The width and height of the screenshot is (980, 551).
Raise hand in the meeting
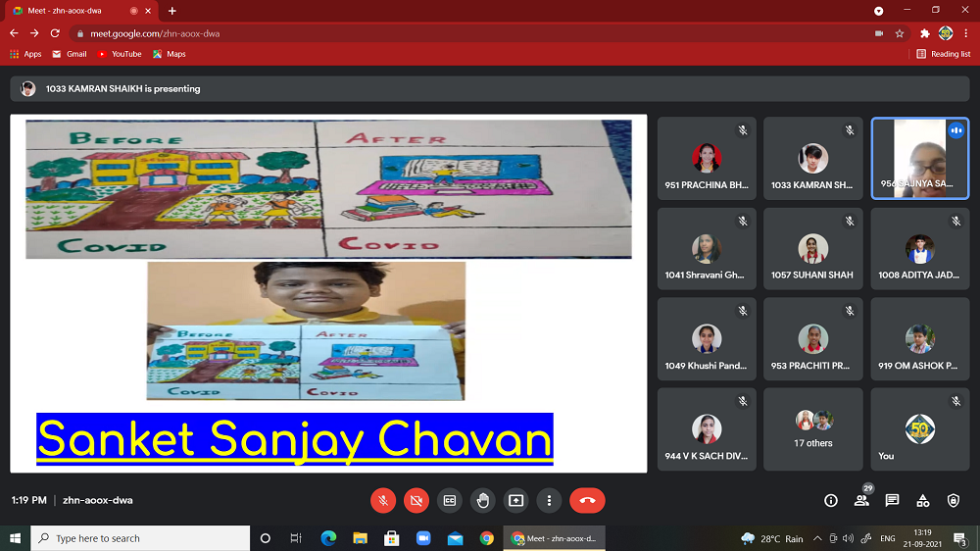[x=483, y=500]
